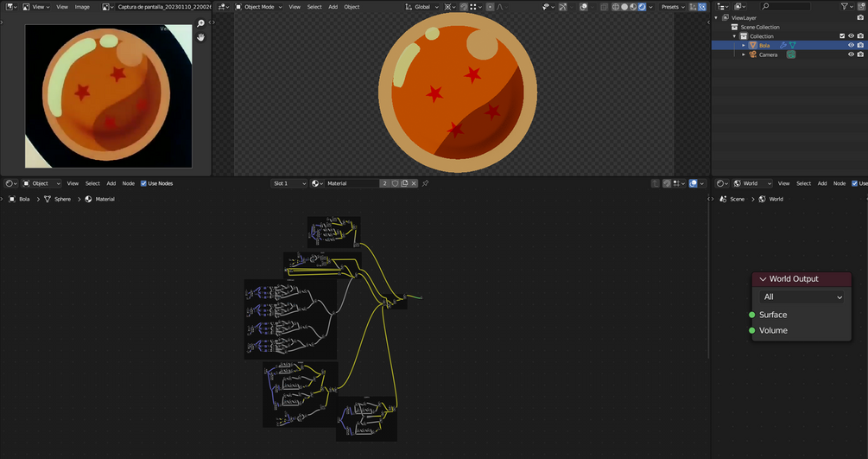Add new collection in outliner

click(860, 7)
